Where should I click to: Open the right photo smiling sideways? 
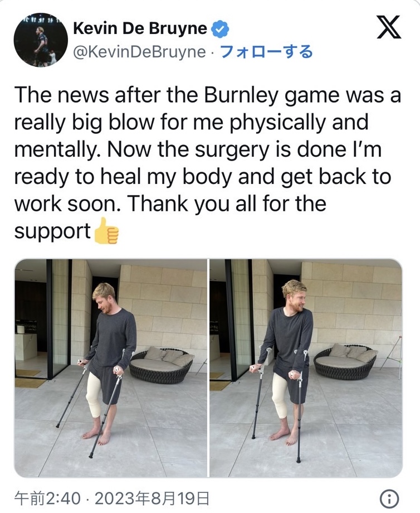point(306,368)
